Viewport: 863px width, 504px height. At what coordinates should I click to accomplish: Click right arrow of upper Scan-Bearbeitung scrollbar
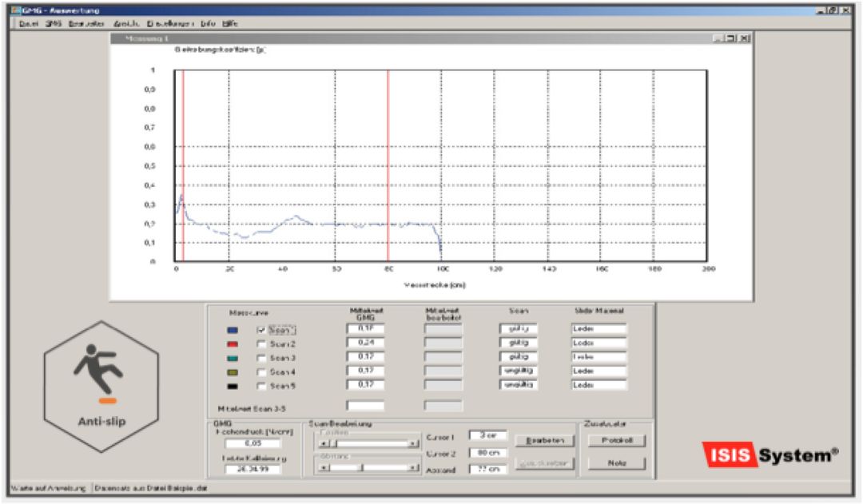[413, 443]
